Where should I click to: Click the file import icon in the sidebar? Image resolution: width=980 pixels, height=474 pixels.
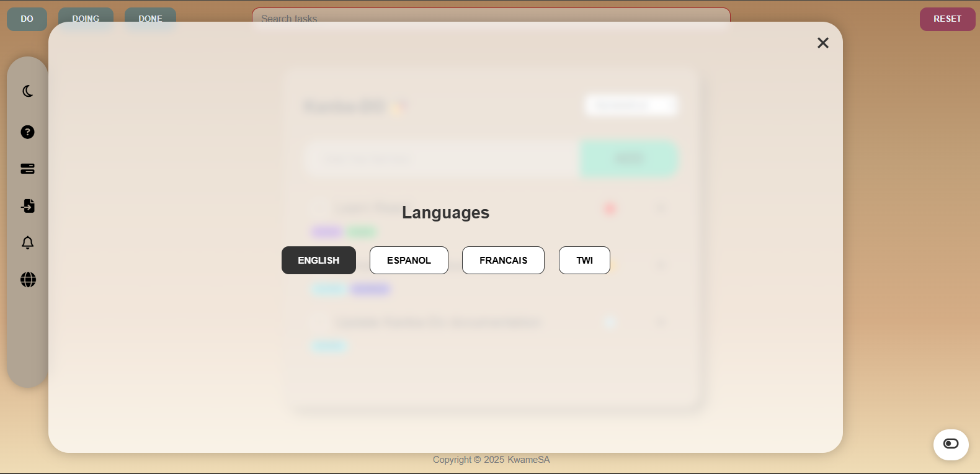point(28,206)
